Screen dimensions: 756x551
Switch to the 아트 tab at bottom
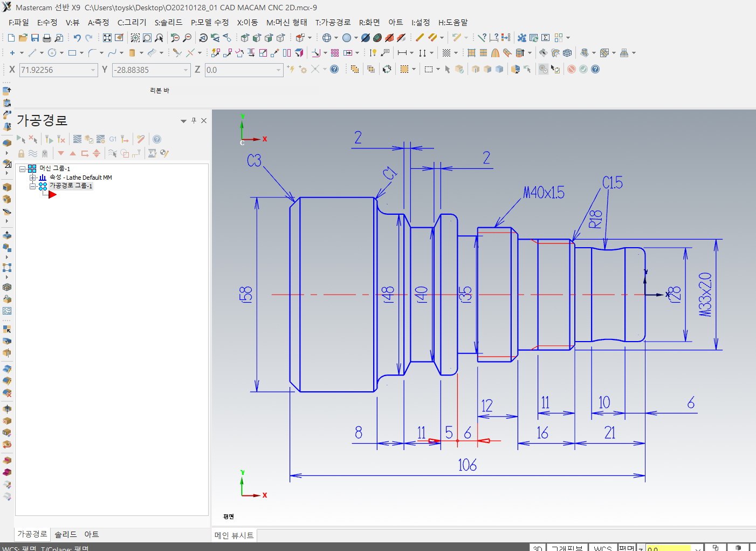(91, 534)
